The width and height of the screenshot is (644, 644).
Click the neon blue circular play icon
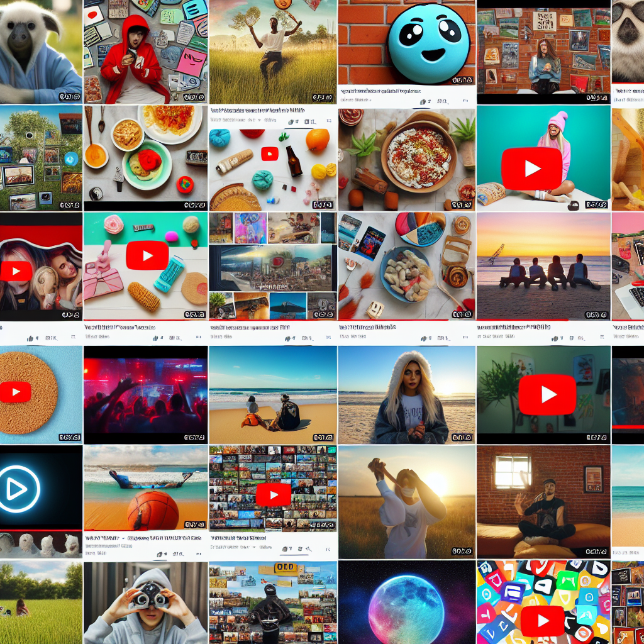[19, 489]
